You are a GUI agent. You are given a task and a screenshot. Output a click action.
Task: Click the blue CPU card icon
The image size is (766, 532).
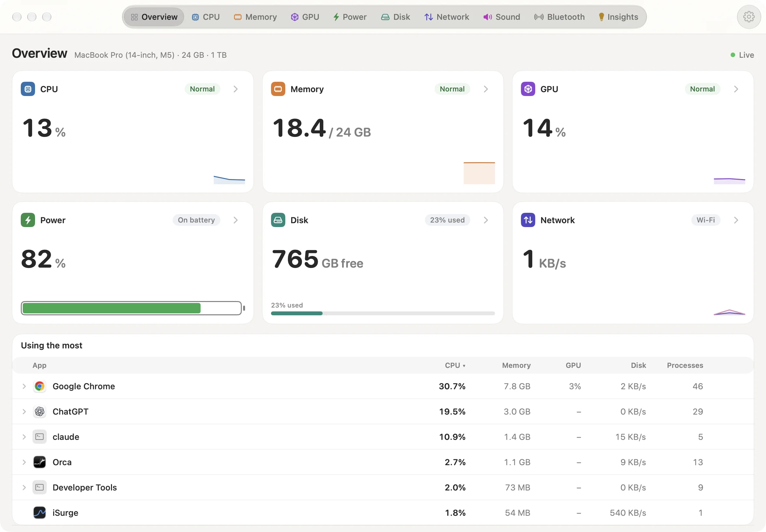point(28,89)
